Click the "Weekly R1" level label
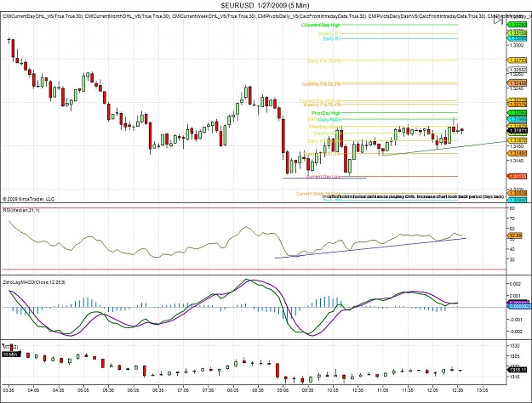The height and width of the screenshot is (403, 532). [x=329, y=33]
